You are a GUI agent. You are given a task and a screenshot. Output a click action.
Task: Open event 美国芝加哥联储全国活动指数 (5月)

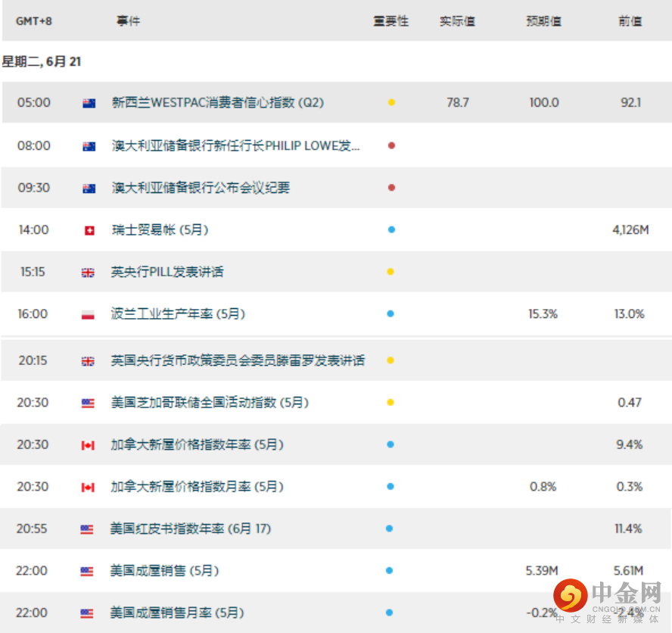210,403
